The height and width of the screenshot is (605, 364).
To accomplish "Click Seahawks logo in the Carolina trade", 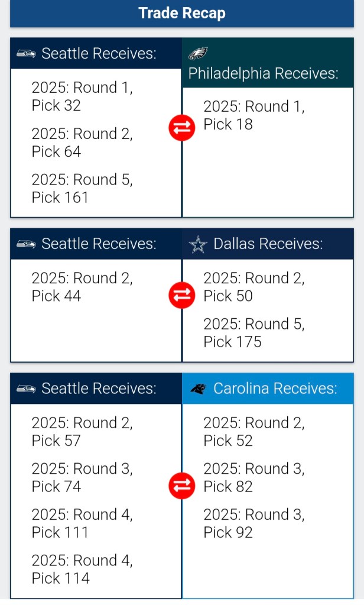I will coord(26,389).
